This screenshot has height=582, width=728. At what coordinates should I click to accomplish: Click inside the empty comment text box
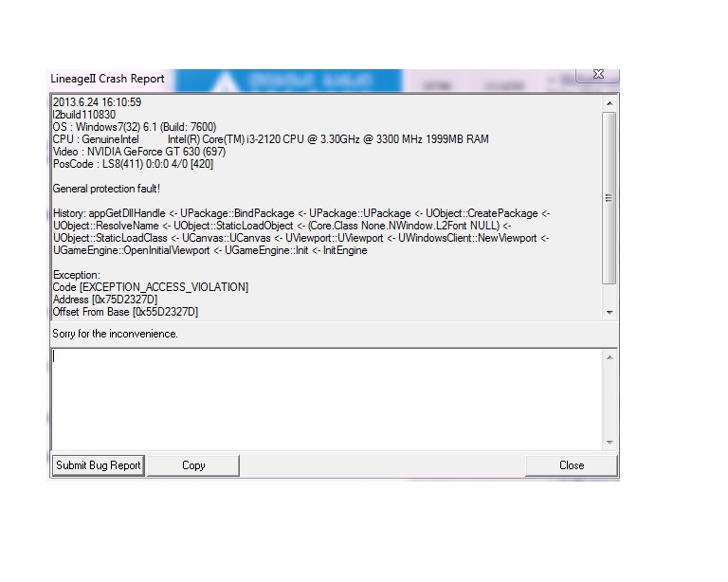326,400
